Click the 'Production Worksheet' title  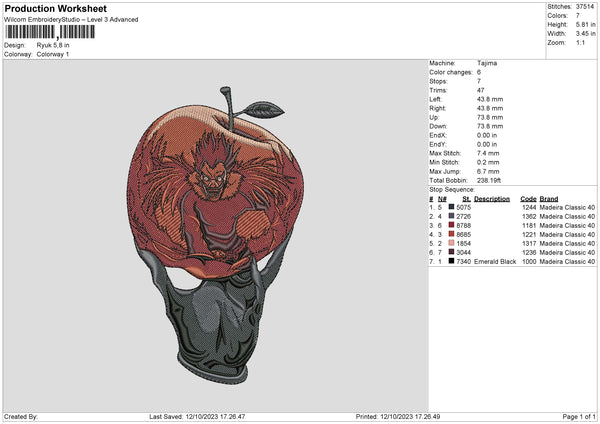tap(55, 8)
